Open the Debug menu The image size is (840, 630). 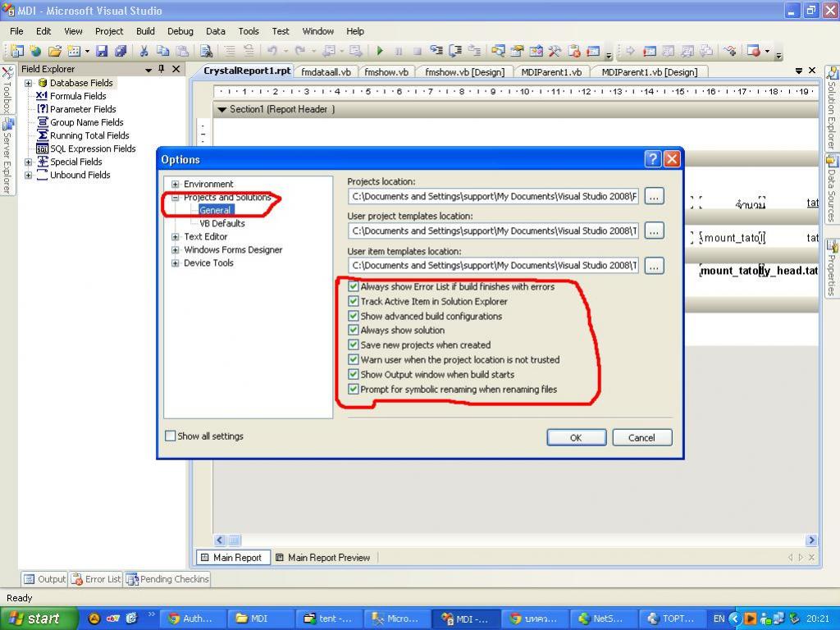pyautogui.click(x=180, y=31)
